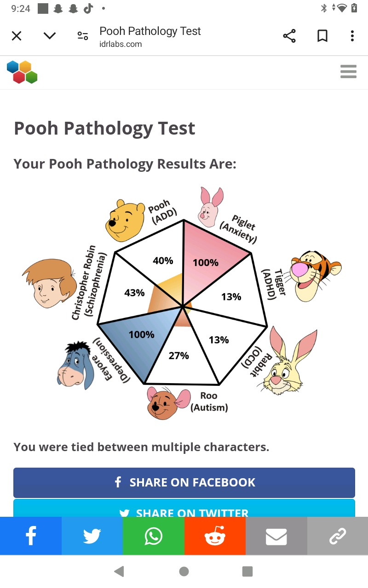Viewport: 368px width, 588px height.
Task: Click the IDRlabs hexagon logo
Action: coord(22,72)
